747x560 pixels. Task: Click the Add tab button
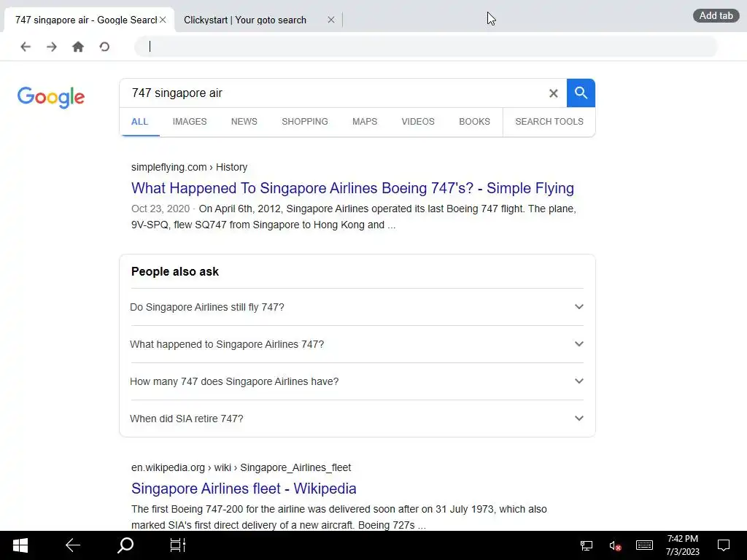point(716,16)
